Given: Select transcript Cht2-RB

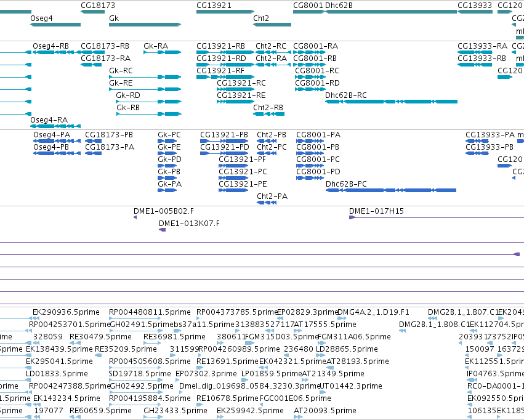Looking at the screenshot, I should (268, 108).
